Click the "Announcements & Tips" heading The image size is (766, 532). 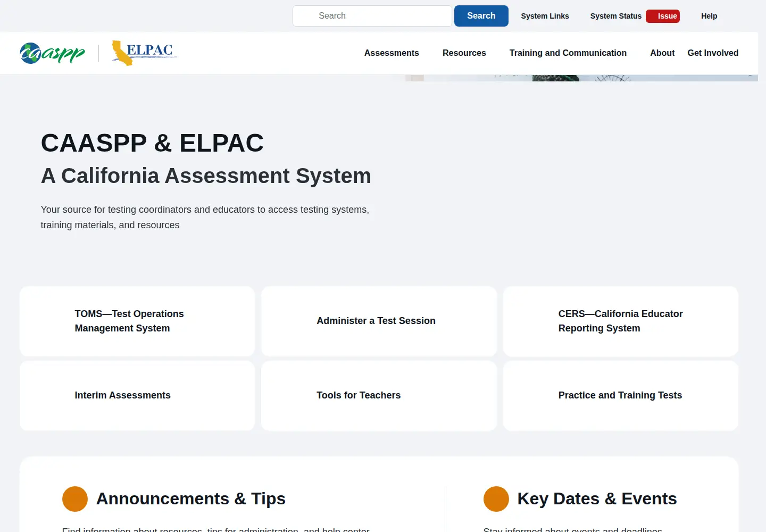pyautogui.click(x=191, y=499)
